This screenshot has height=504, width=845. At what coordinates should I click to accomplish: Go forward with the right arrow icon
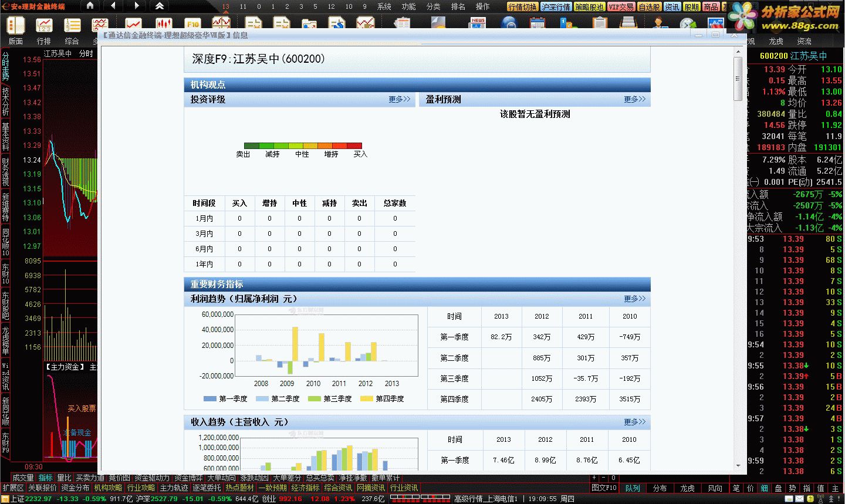tap(136, 6)
